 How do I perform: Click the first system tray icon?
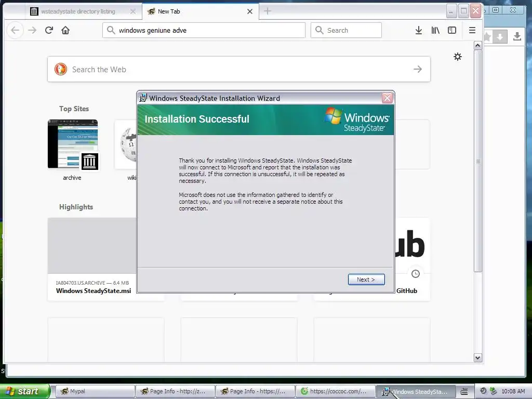click(484, 391)
